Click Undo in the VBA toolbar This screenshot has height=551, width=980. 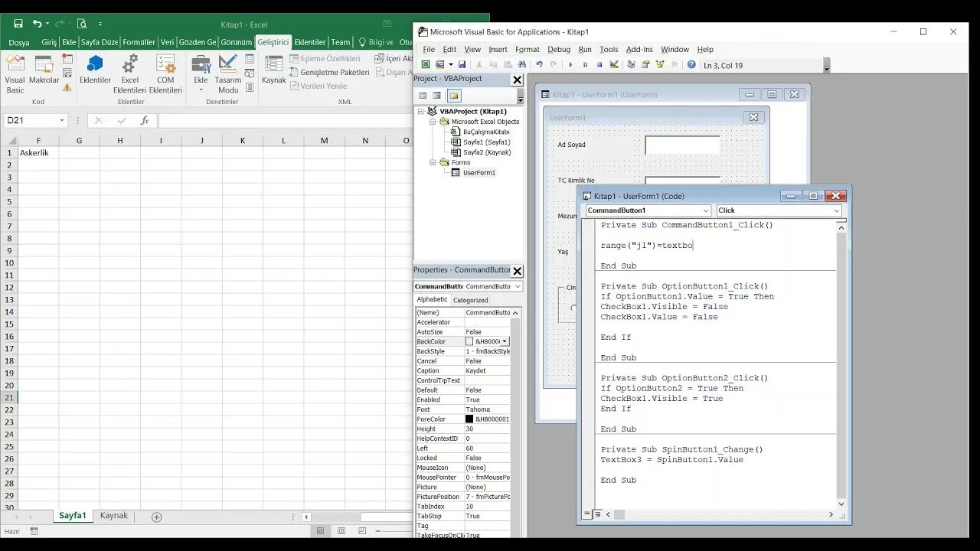pos(539,65)
